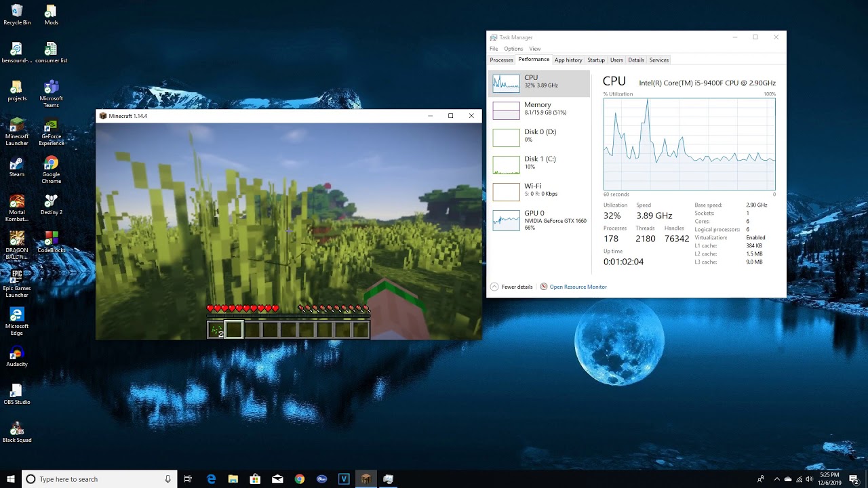Select GPU 0 in the performance sidebar
Image resolution: width=868 pixels, height=488 pixels.
coord(539,220)
